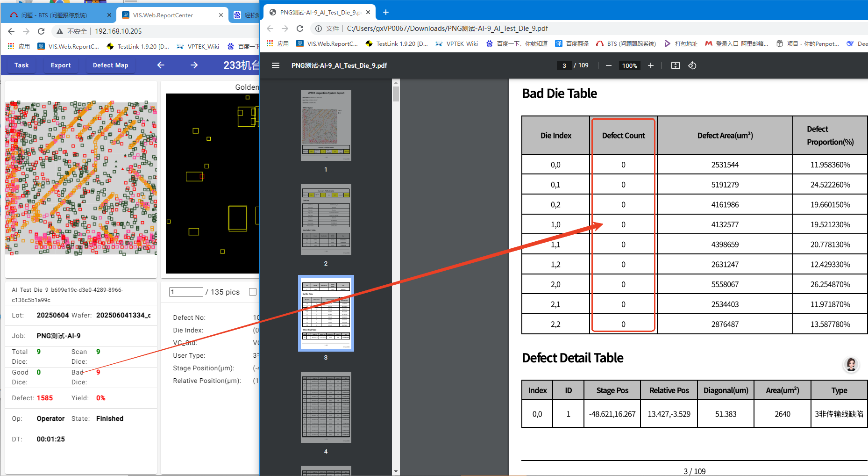Open VPTEK_Wiki bookmark in PDF window
The image size is (868, 476).
coord(456,43)
